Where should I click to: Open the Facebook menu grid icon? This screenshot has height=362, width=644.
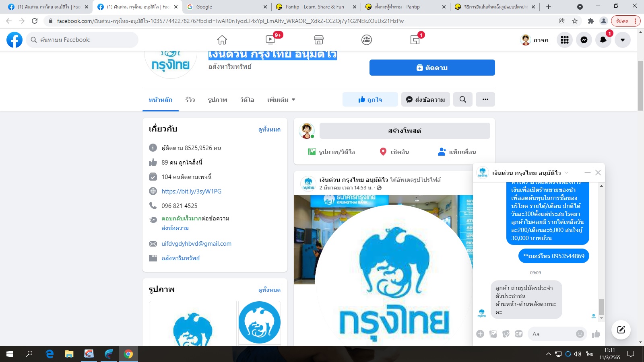[x=565, y=40]
